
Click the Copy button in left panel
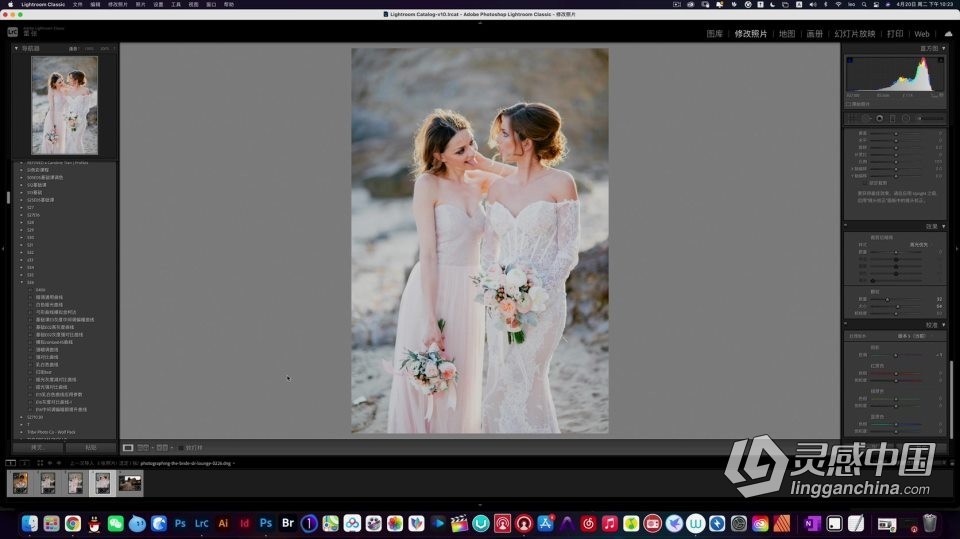click(x=37, y=447)
